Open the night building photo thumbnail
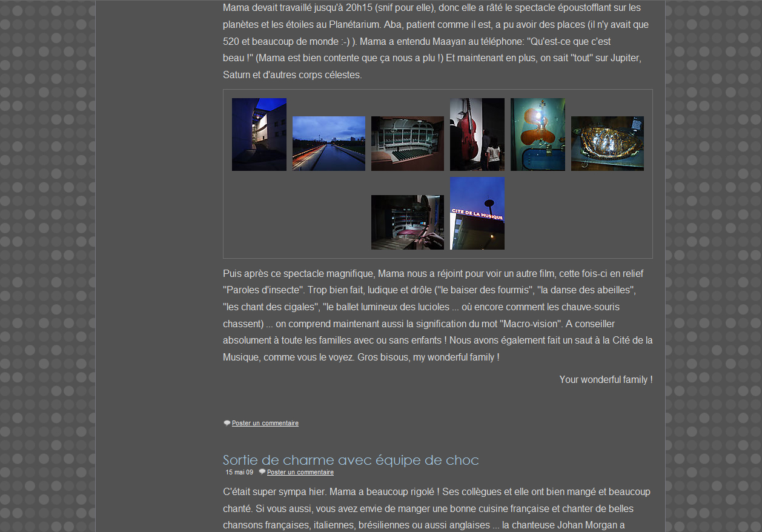The height and width of the screenshot is (532, 762). pos(259,135)
